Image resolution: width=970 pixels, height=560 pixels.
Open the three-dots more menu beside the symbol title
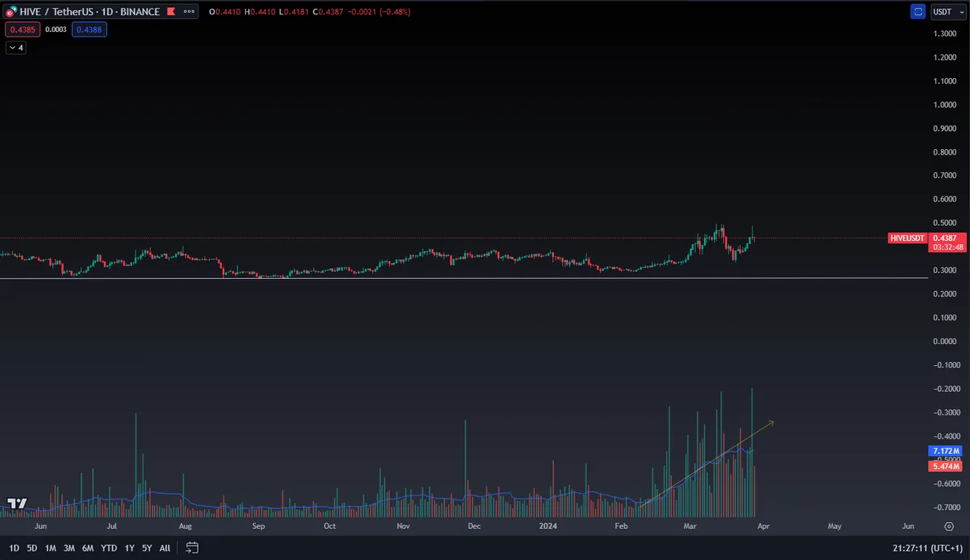pos(190,11)
